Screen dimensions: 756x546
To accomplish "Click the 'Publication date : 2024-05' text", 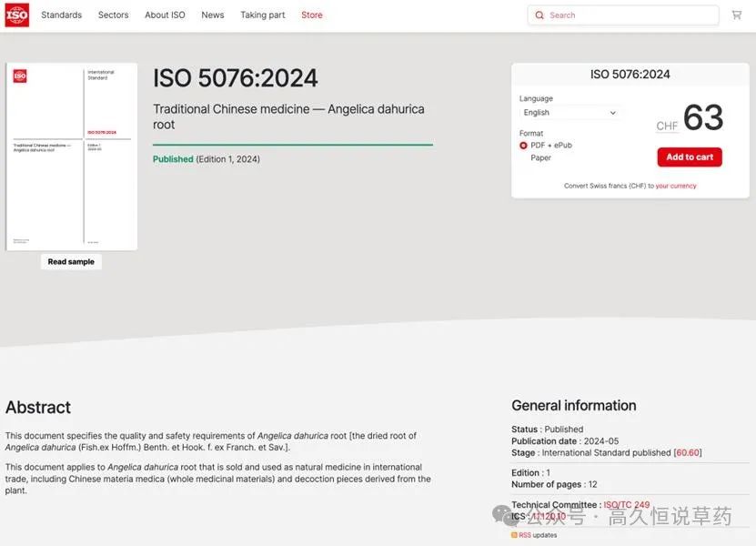I will coord(565,440).
